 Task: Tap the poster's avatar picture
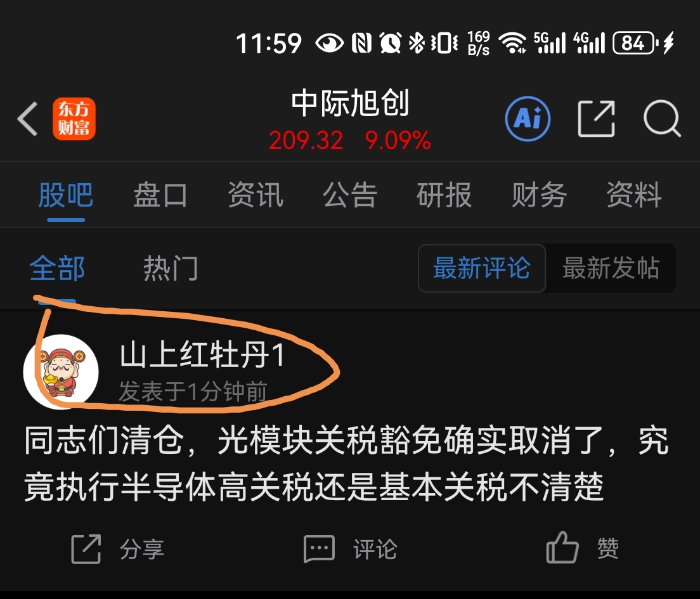click(61, 371)
